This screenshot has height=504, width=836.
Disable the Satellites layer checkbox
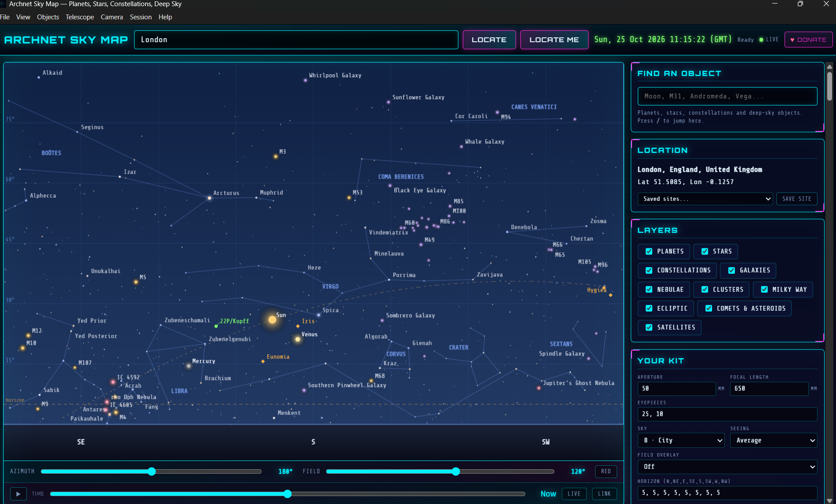pyautogui.click(x=649, y=327)
